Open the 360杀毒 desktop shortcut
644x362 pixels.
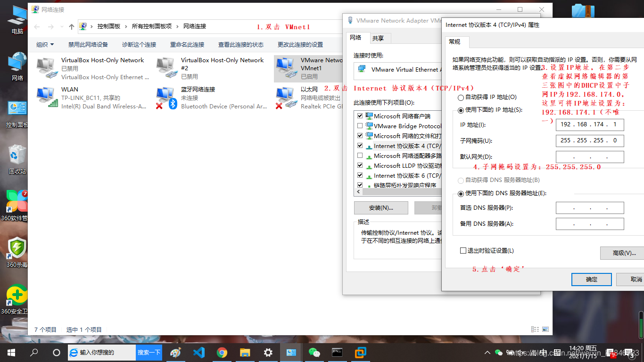tap(17, 253)
